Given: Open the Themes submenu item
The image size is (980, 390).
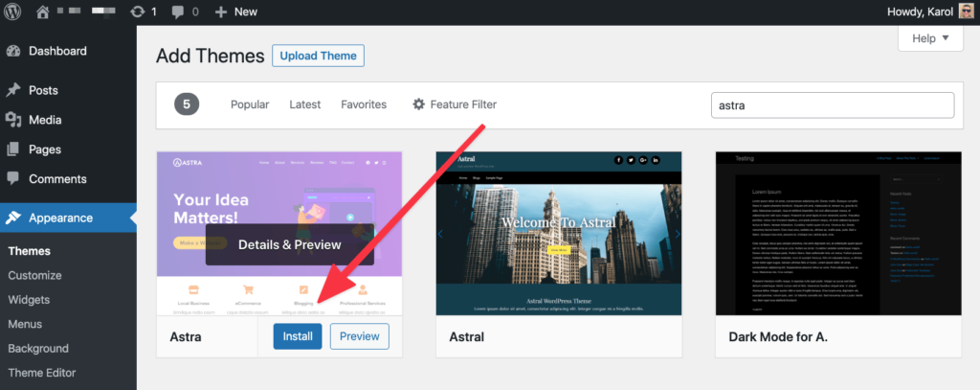Looking at the screenshot, I should click(30, 251).
